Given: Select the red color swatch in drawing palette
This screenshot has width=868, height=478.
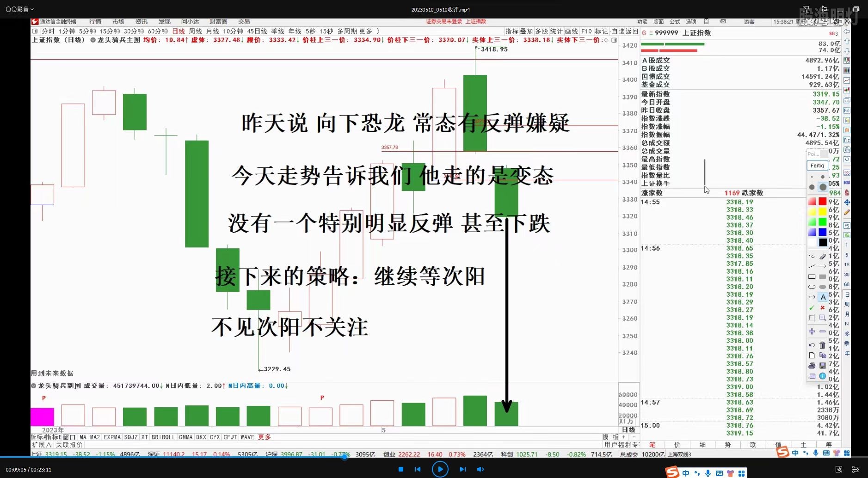Looking at the screenshot, I should click(x=823, y=202).
